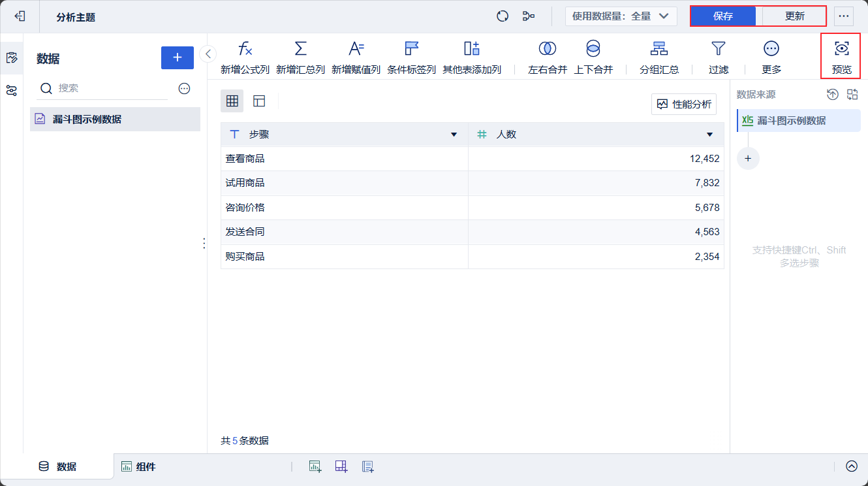Click 分组汇总 tool
Image resolution: width=868 pixels, height=486 pixels.
click(659, 57)
